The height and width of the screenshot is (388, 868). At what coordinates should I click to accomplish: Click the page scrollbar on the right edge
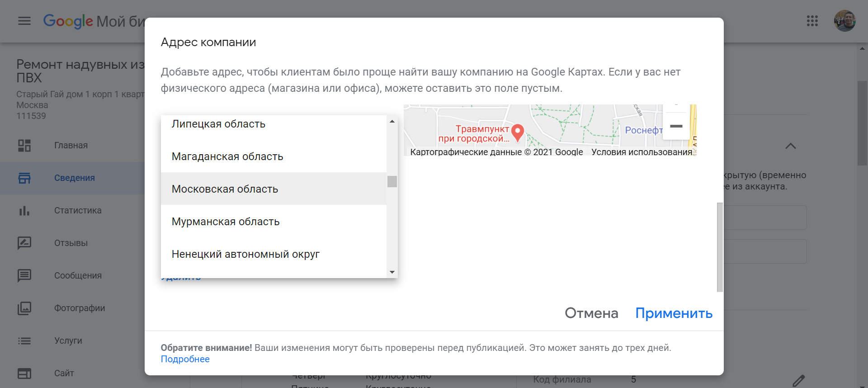click(x=862, y=123)
